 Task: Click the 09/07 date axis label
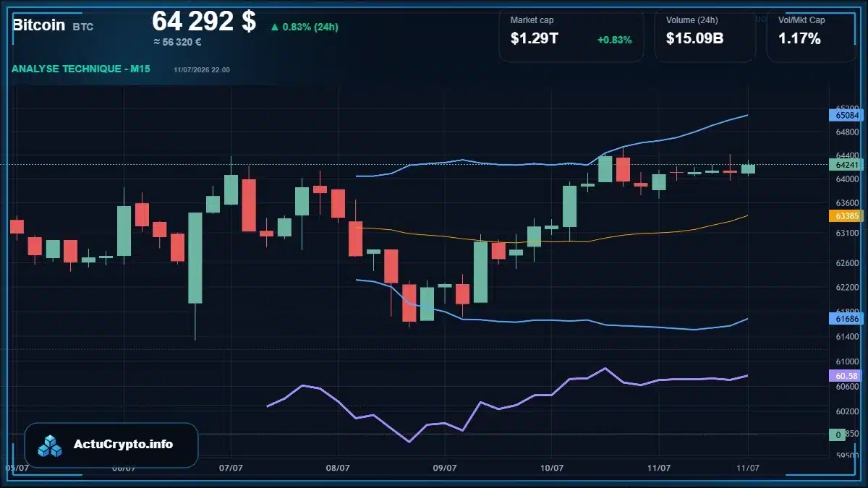[444, 468]
